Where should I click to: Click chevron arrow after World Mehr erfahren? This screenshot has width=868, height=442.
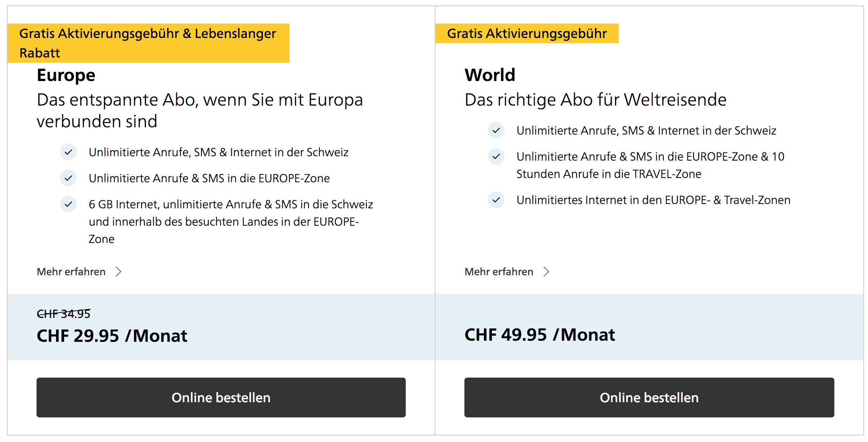546,272
